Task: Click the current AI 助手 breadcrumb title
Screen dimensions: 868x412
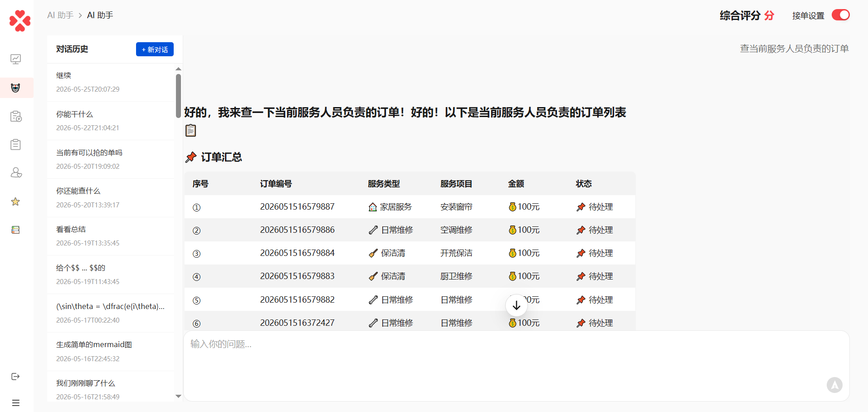Action: point(100,15)
